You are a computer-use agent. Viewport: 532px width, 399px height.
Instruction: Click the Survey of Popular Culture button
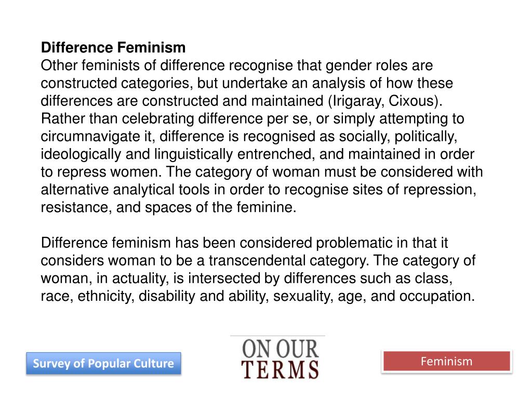(103, 363)
